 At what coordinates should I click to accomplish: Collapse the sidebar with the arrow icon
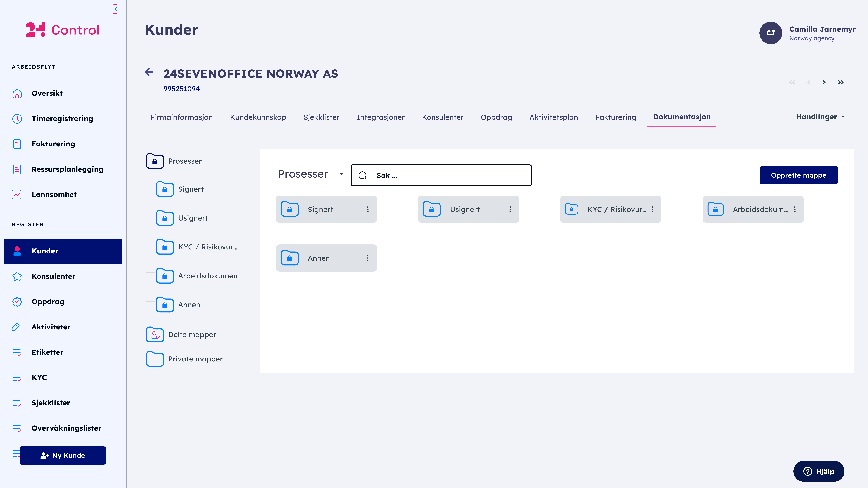[x=117, y=9]
